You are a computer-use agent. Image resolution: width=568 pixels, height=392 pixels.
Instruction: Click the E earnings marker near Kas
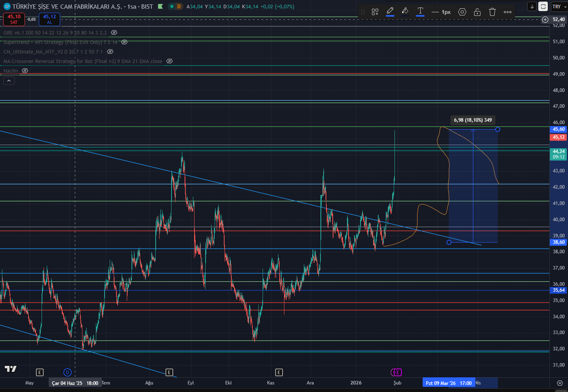pyautogui.click(x=278, y=372)
